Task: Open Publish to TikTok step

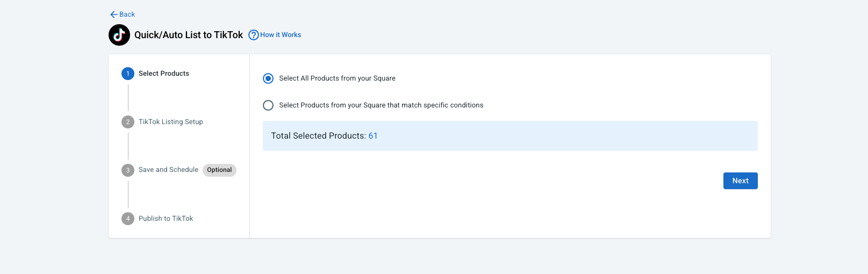Action: [166, 219]
